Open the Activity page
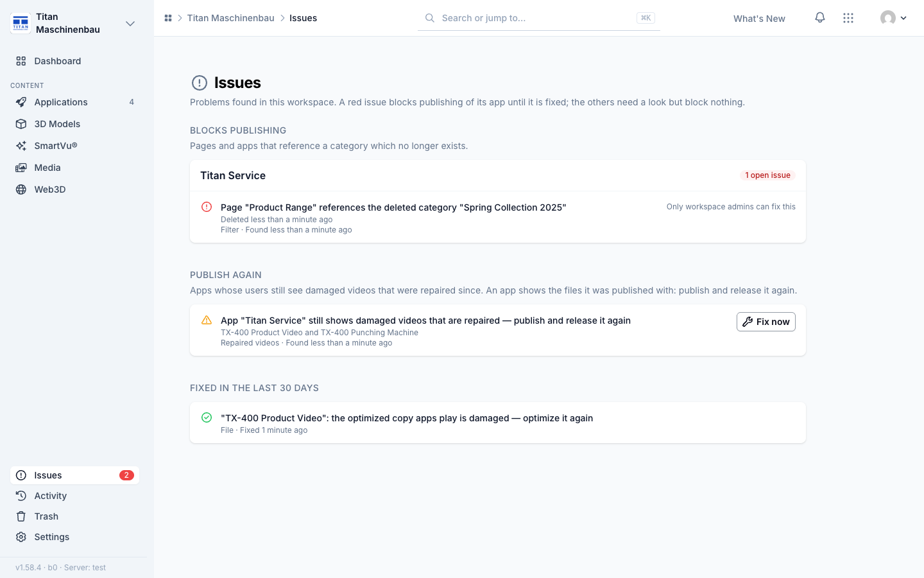 coord(75,496)
